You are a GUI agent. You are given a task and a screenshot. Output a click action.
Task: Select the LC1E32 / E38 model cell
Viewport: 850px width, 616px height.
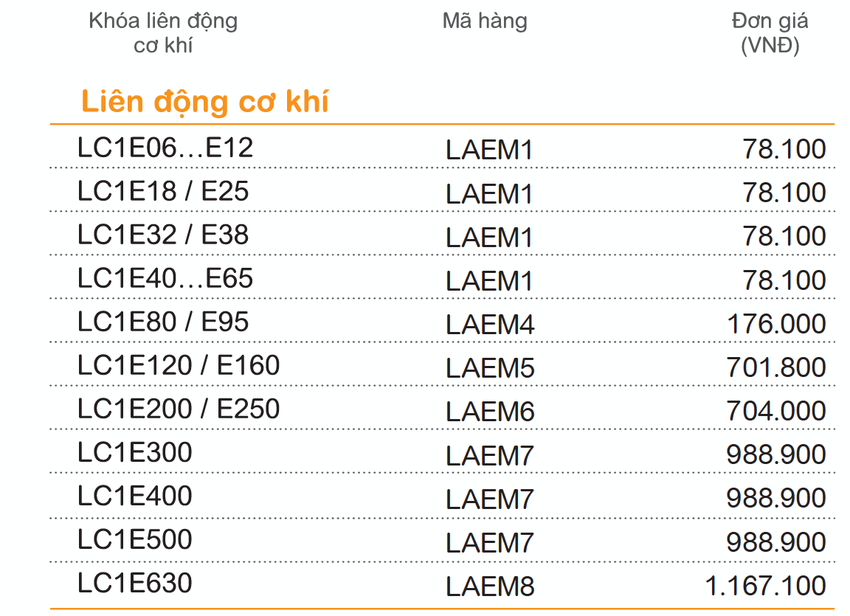163,235
